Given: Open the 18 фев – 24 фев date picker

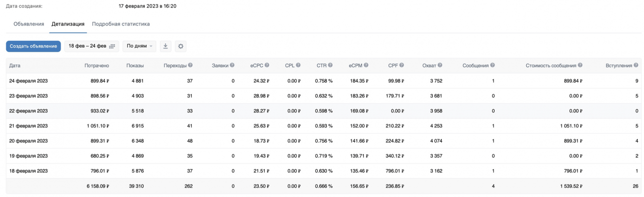Looking at the screenshot, I should (x=91, y=46).
